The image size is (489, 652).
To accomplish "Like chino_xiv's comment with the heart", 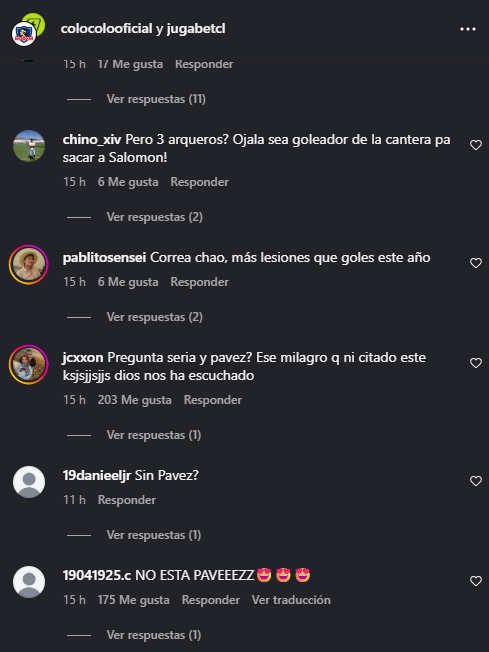I will 476,145.
